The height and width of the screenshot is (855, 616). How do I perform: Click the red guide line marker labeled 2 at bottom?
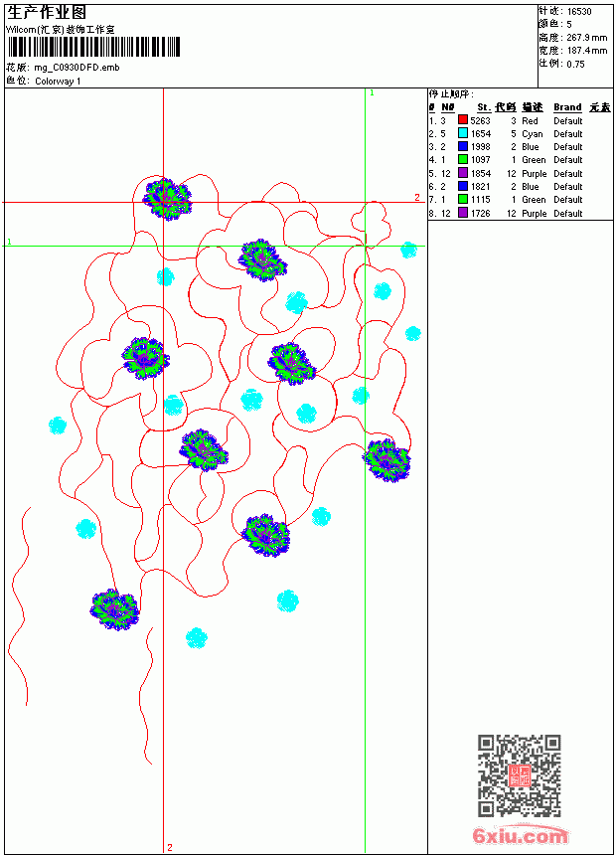[x=170, y=847]
